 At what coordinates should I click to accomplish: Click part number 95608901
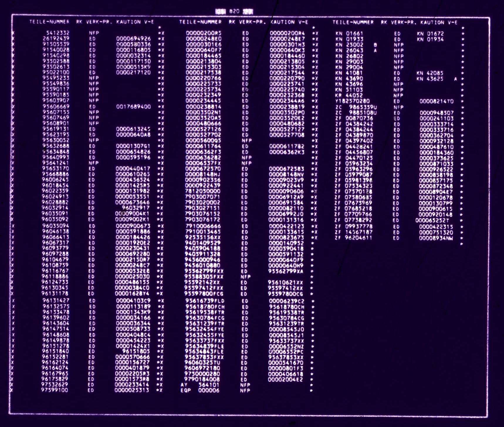[x=56, y=123]
